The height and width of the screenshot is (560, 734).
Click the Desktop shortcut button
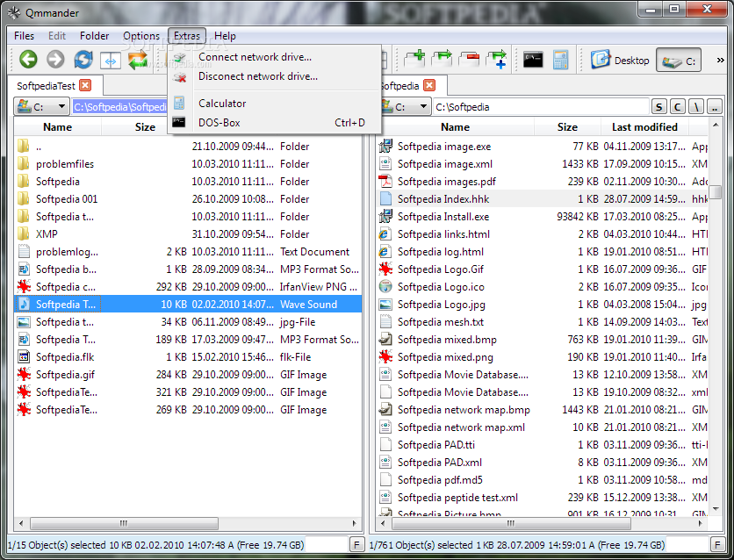coord(619,60)
